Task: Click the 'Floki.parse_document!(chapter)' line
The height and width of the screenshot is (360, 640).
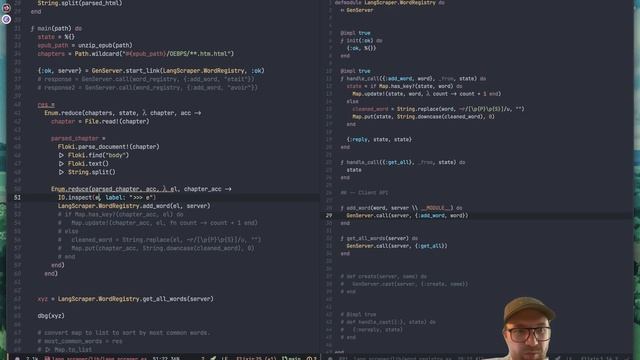Action: (x=109, y=147)
